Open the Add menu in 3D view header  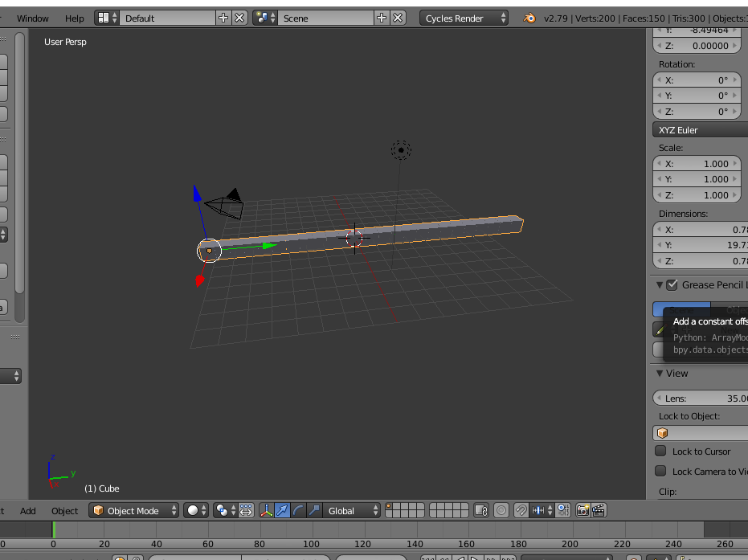click(x=28, y=510)
